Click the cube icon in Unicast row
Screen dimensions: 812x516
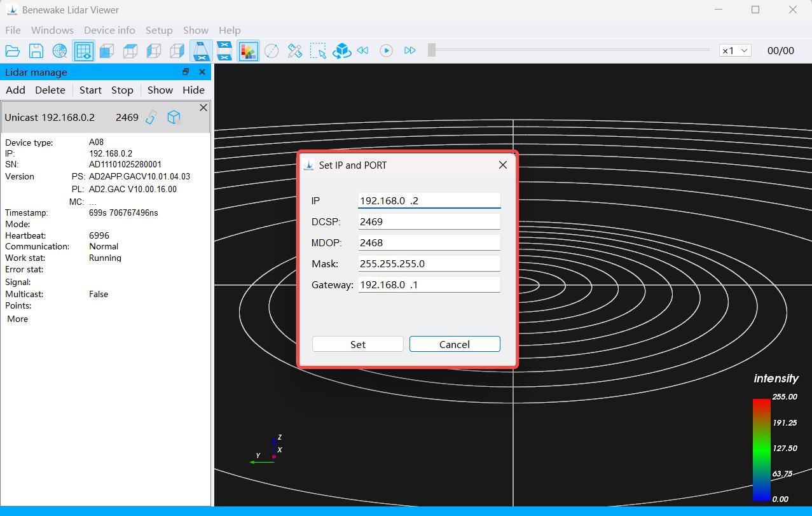click(x=174, y=117)
